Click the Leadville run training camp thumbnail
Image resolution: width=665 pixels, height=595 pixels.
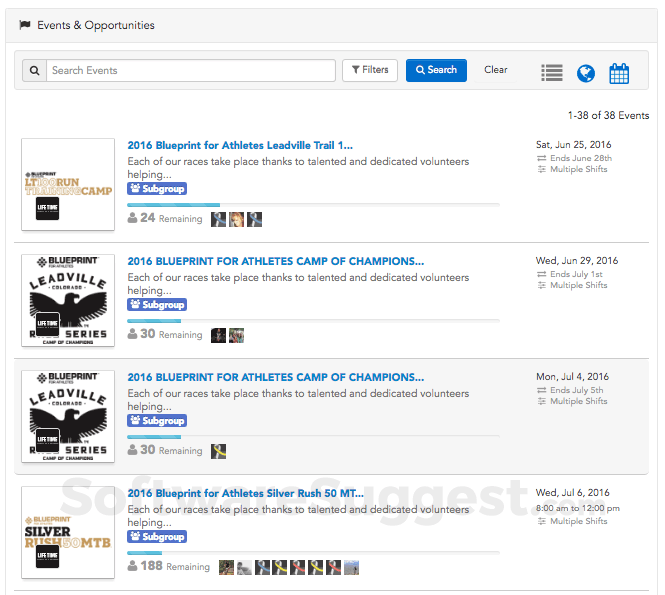point(68,185)
